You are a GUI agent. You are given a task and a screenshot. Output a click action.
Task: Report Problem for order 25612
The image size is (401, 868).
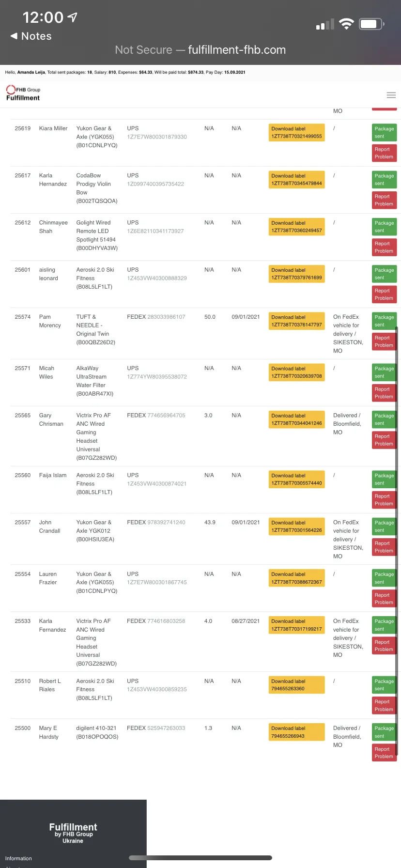pos(384,248)
